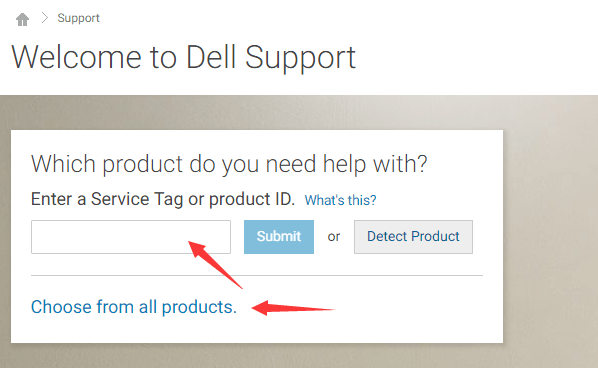Click the word "Dell" in the page title
The image size is (598, 368).
point(211,57)
